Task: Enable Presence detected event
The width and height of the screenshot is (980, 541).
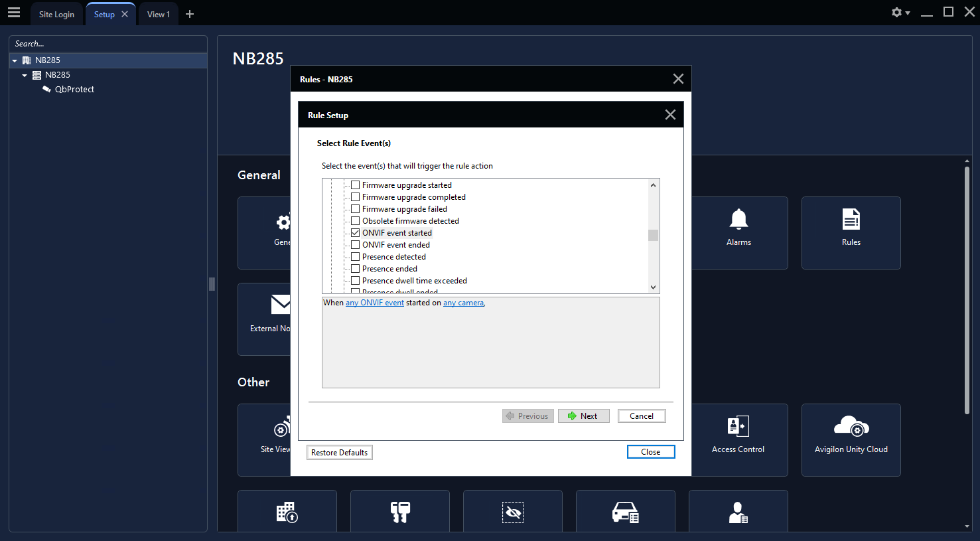Action: pos(356,257)
